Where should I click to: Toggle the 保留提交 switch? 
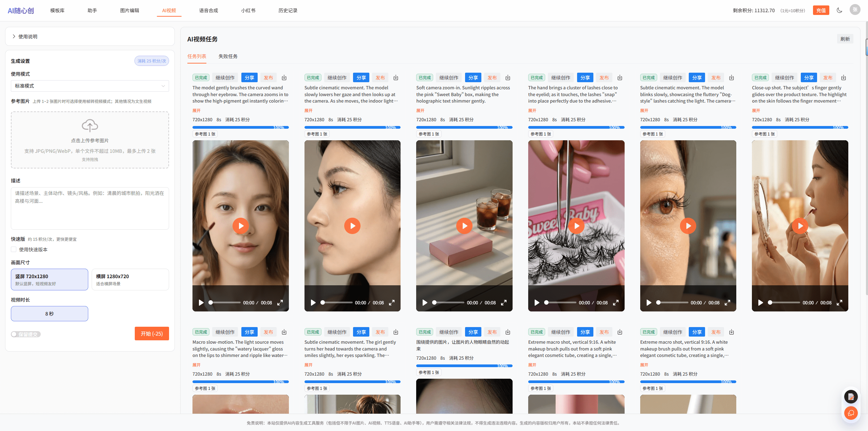pos(26,334)
